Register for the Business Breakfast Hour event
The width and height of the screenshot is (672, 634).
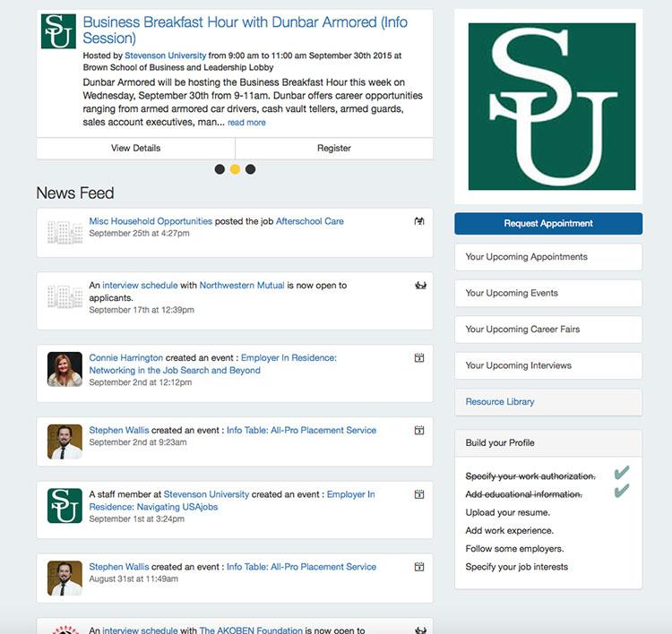(334, 149)
